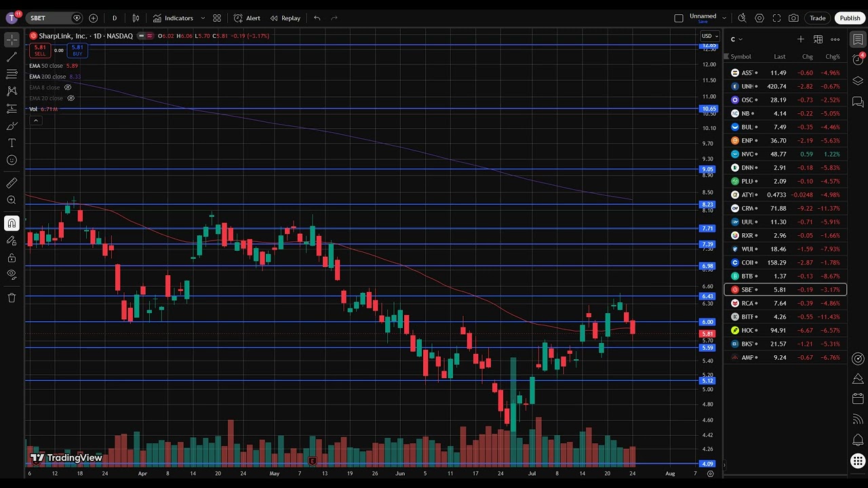
Task: Open the USD currency dropdown
Action: [709, 36]
